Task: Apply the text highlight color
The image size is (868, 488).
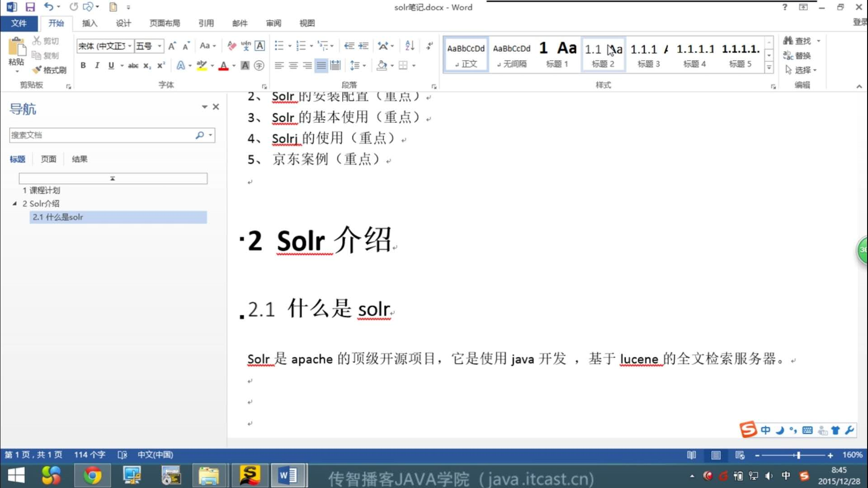Action: pos(202,66)
